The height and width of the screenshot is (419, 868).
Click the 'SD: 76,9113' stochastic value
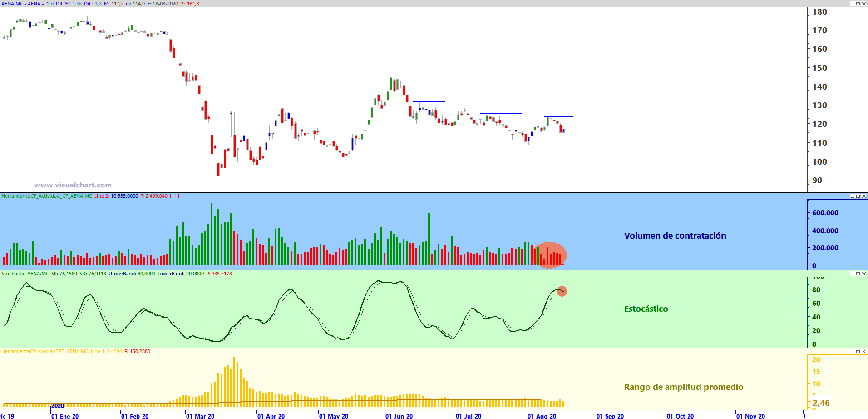93,274
